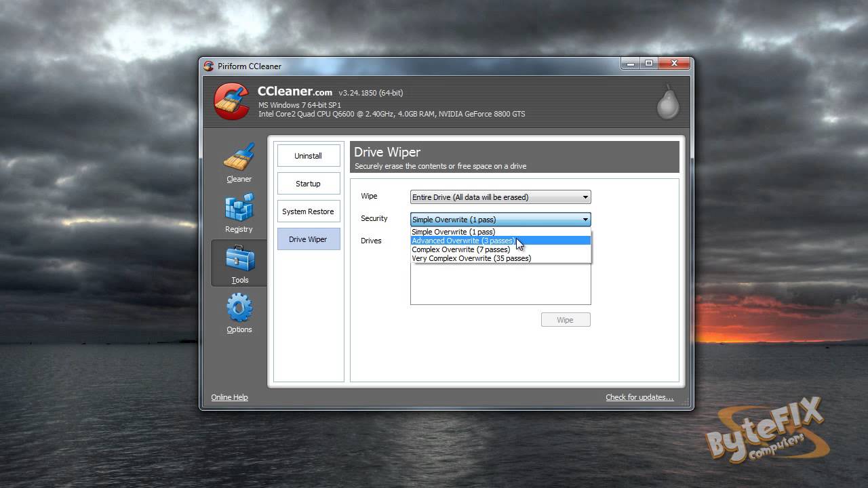
Task: Switch to the Startup tab
Action: click(309, 184)
